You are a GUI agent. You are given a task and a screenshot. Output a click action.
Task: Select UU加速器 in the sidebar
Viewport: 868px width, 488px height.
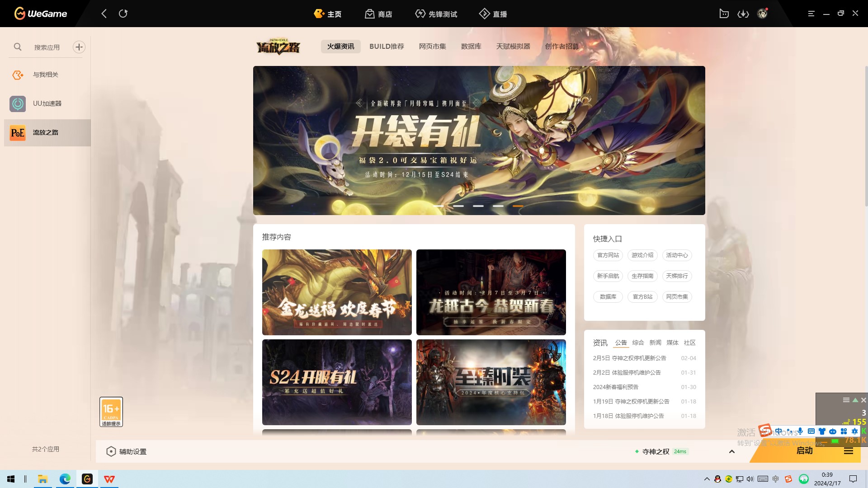[47, 103]
